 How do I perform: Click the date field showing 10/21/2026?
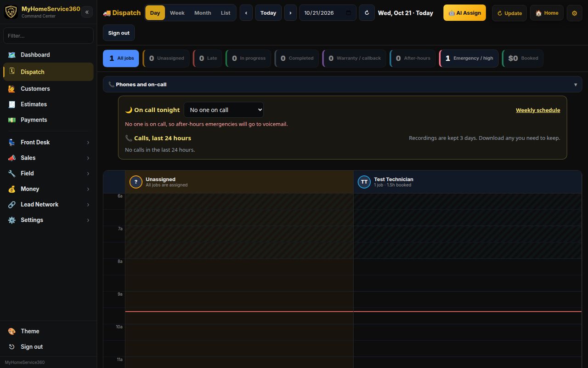[328, 13]
